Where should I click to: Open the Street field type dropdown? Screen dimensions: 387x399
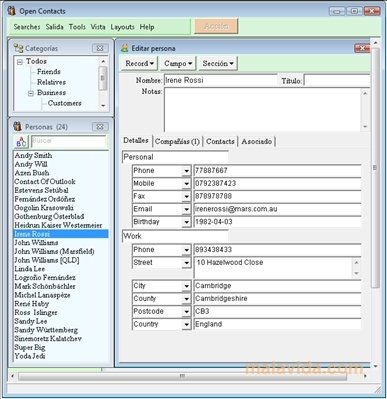coord(186,263)
